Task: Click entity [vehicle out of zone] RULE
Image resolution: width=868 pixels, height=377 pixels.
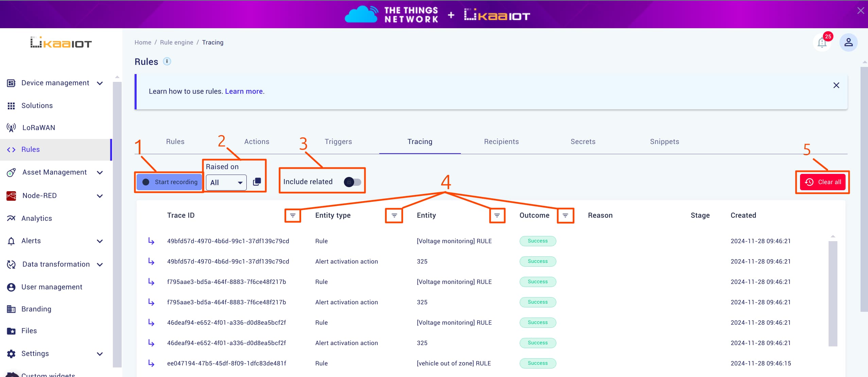Action: [454, 363]
